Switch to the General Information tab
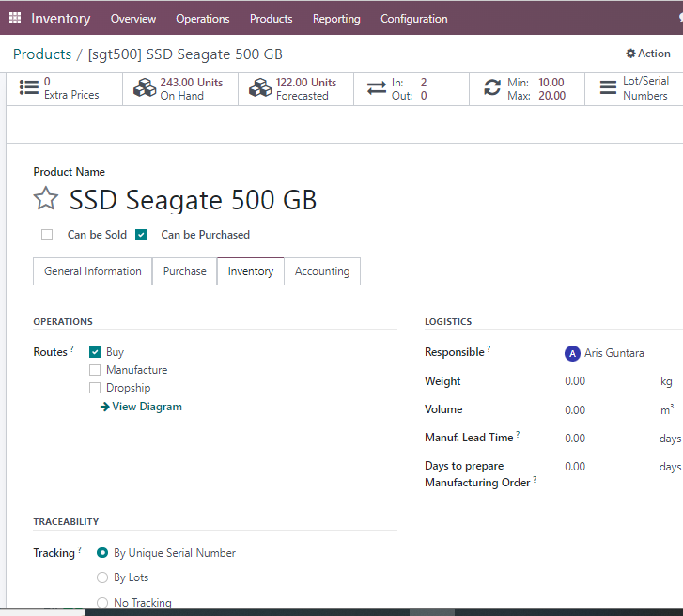Screen dimensions: 683x616 [x=93, y=271]
